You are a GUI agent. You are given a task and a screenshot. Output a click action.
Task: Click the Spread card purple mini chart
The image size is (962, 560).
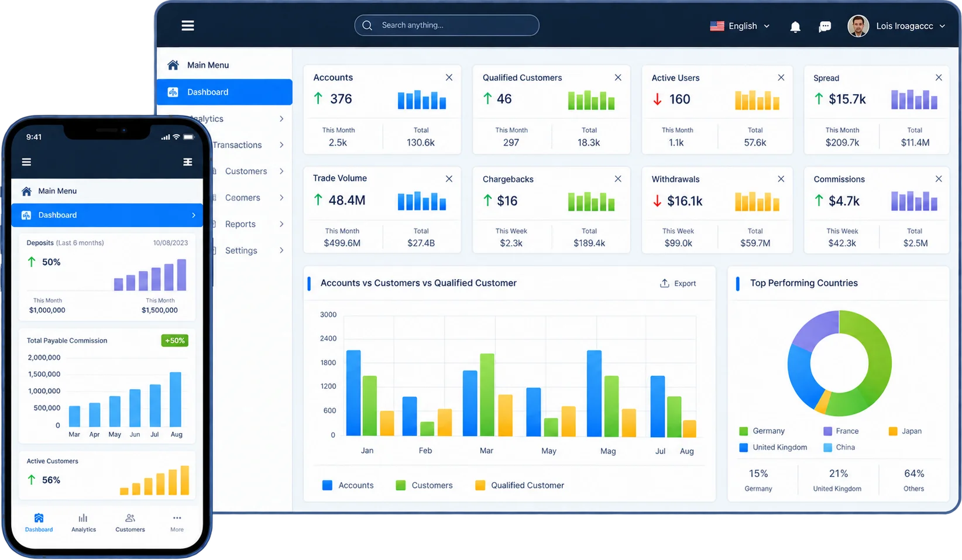point(914,99)
